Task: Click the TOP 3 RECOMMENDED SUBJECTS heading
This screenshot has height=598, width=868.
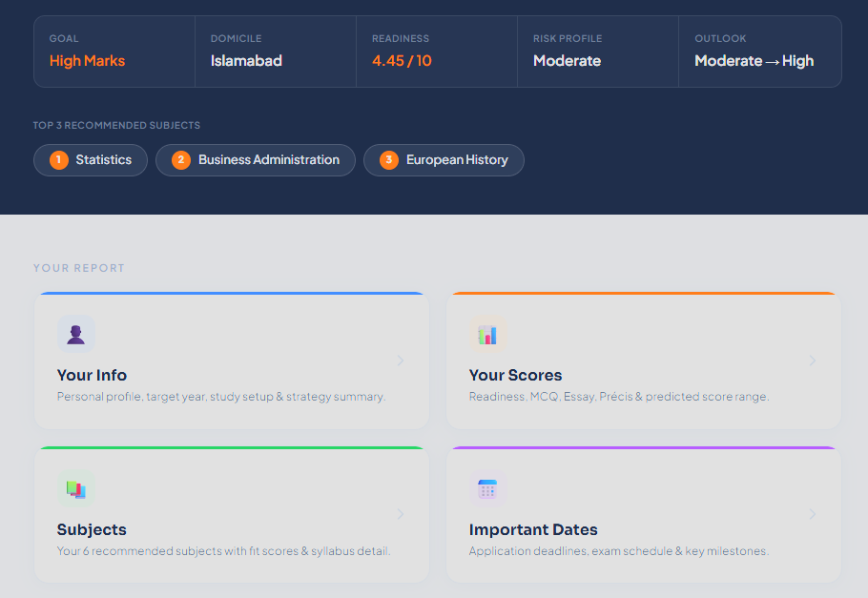Action: tap(116, 126)
